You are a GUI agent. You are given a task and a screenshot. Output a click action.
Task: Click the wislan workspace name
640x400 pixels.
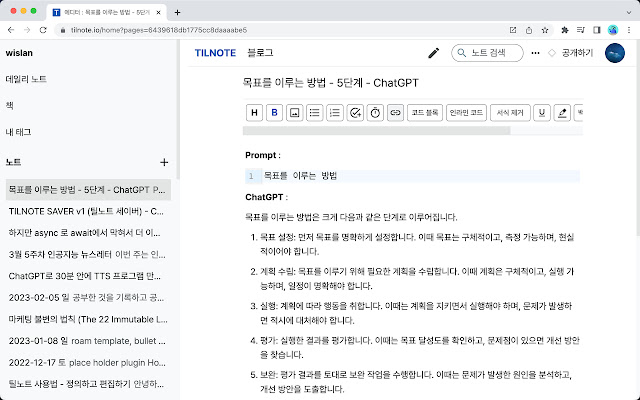[19, 53]
